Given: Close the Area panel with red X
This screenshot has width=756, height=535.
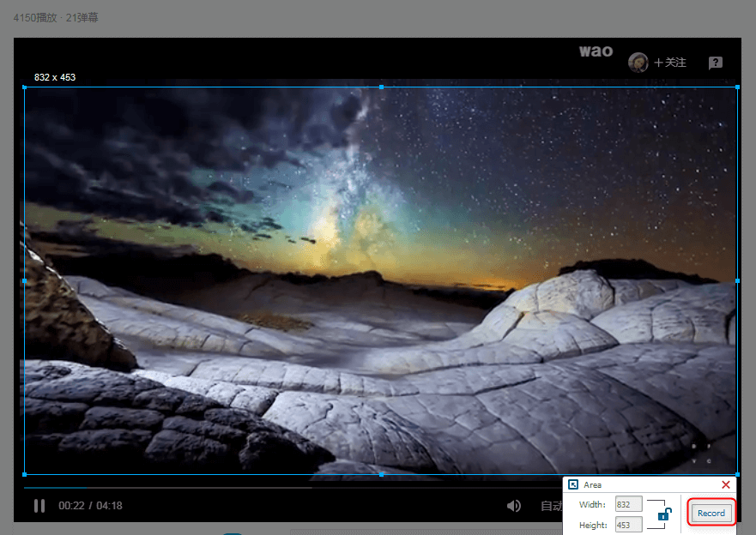Looking at the screenshot, I should [726, 485].
